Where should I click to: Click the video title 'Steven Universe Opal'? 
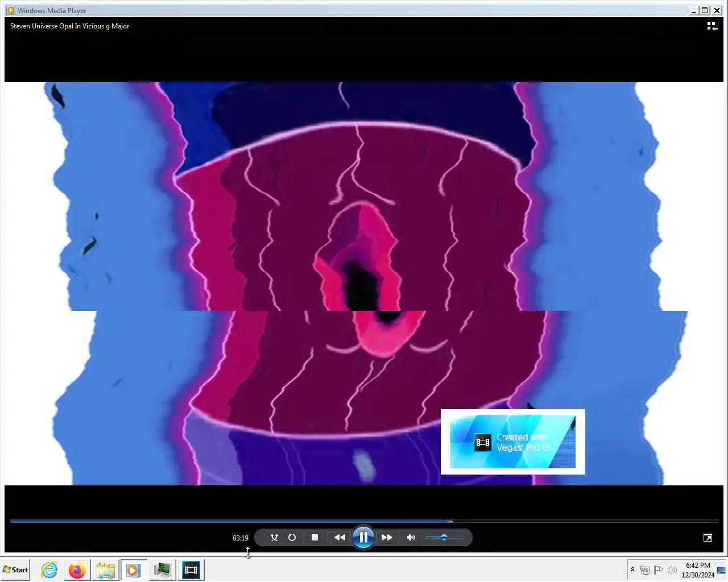[69, 26]
